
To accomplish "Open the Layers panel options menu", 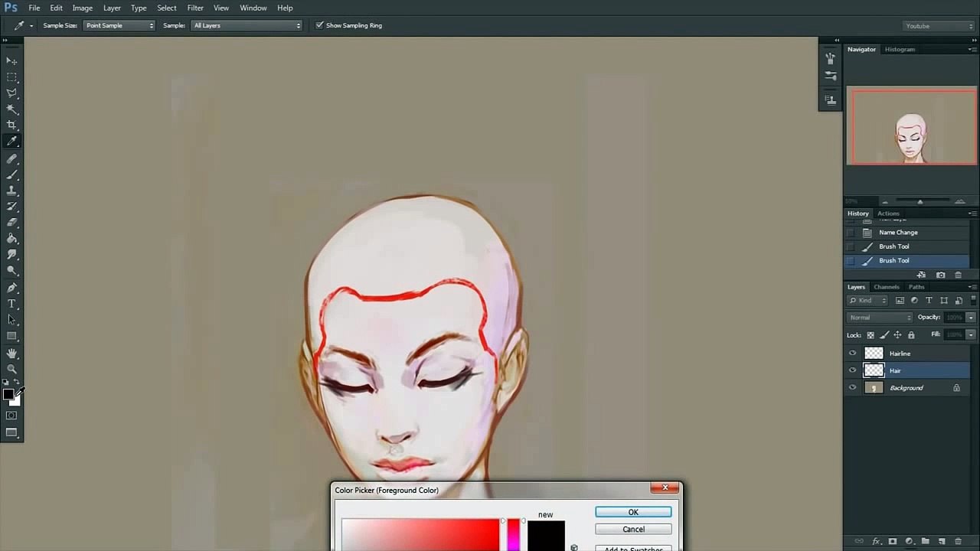I will [972, 287].
